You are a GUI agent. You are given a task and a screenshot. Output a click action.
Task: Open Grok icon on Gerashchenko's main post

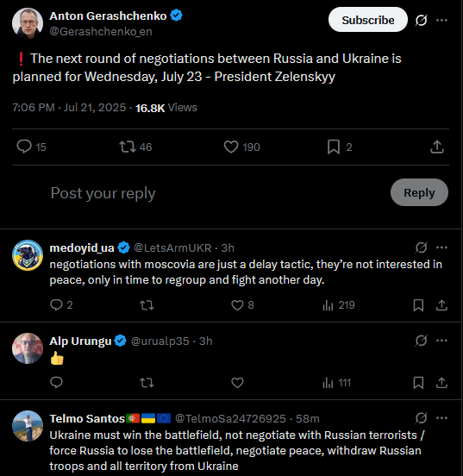click(x=421, y=21)
